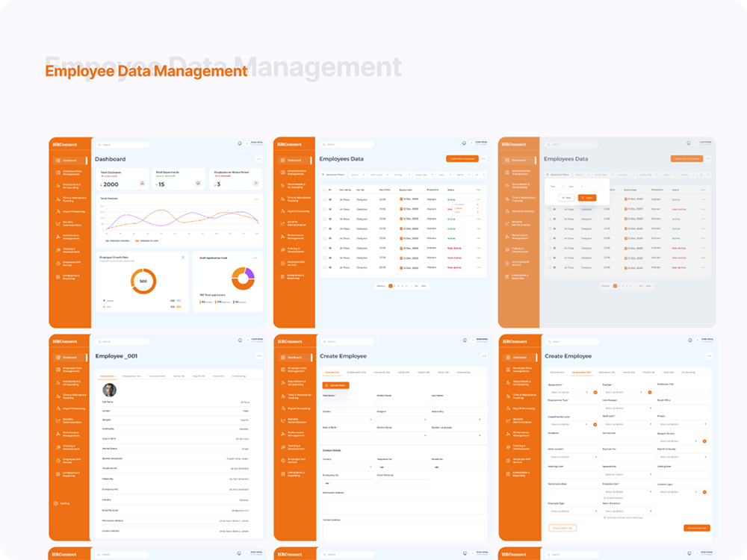
Task: Tick the checkbox beneath the Probation dropdown
Action: click(605, 498)
